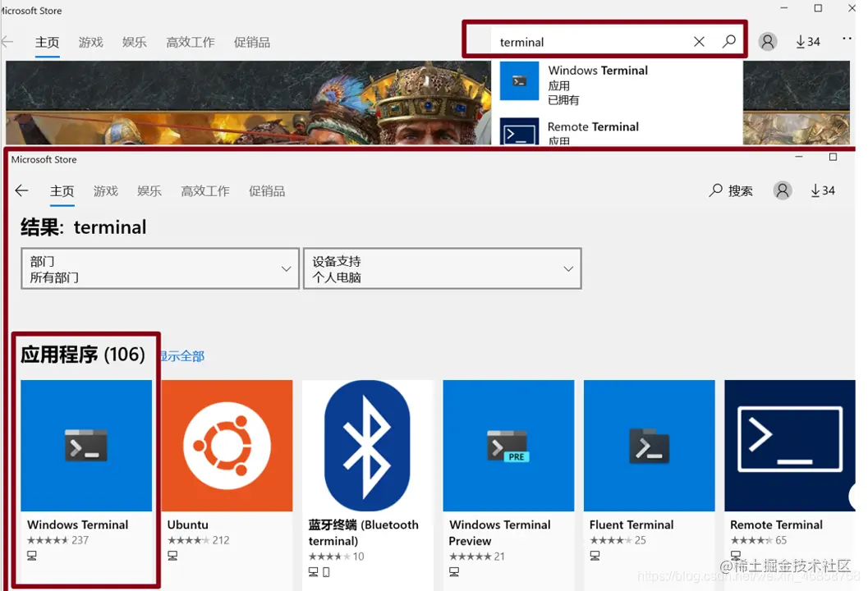868x591 pixels.
Task: Click the Bluetooth terminal star rating 10
Action: (x=336, y=557)
